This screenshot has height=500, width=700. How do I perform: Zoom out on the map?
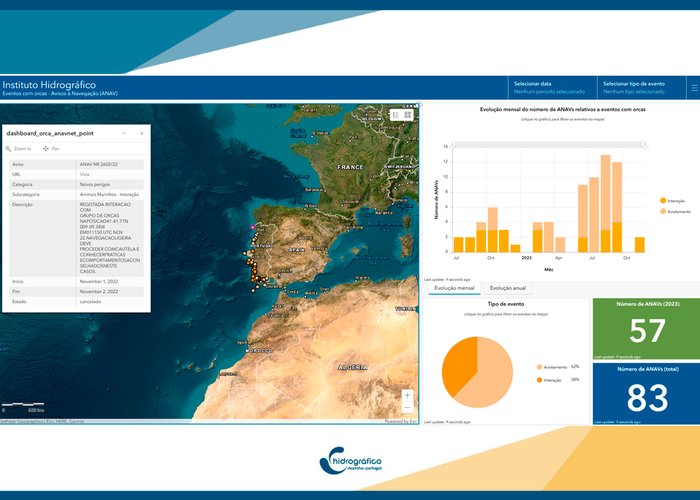coord(407,408)
